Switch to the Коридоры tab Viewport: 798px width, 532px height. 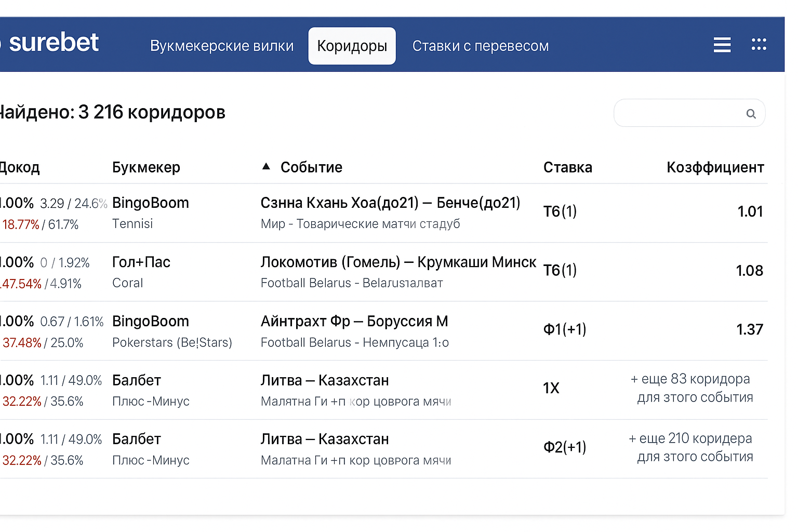click(x=352, y=46)
